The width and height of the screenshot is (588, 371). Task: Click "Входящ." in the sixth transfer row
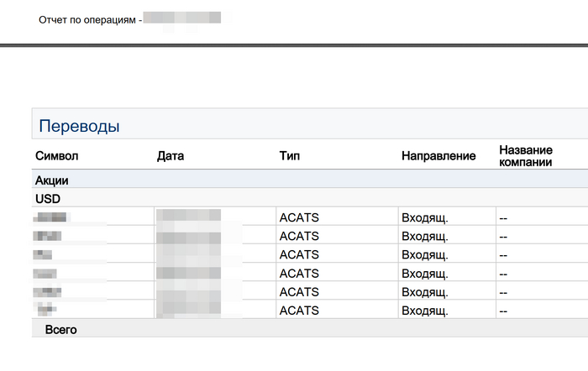425,311
